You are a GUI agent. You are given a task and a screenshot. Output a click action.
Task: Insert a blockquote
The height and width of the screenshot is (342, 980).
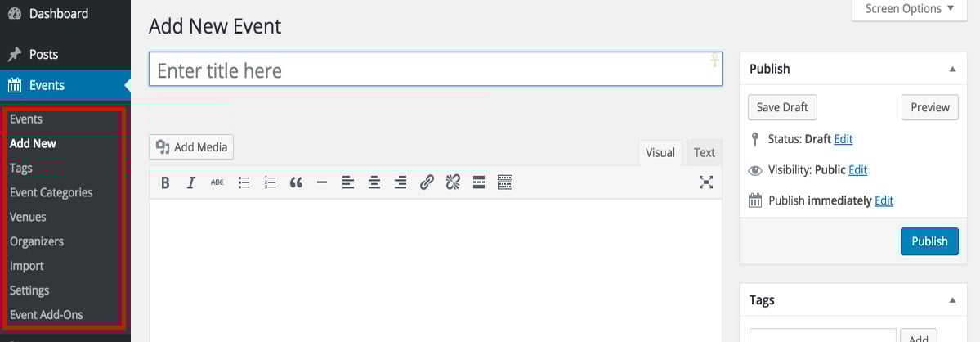click(296, 182)
